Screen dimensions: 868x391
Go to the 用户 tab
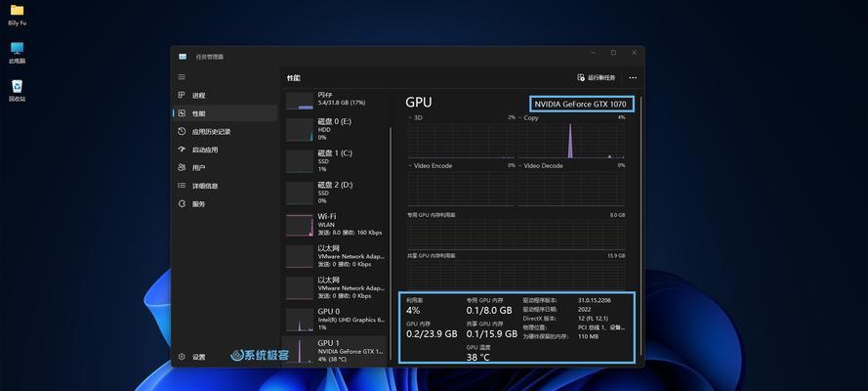click(225, 167)
